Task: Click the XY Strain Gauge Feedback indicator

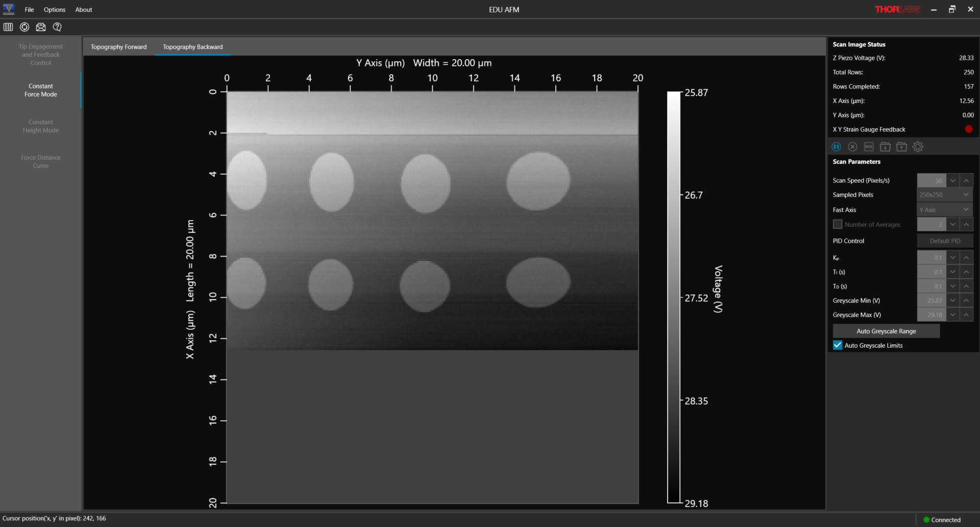Action: tap(968, 129)
